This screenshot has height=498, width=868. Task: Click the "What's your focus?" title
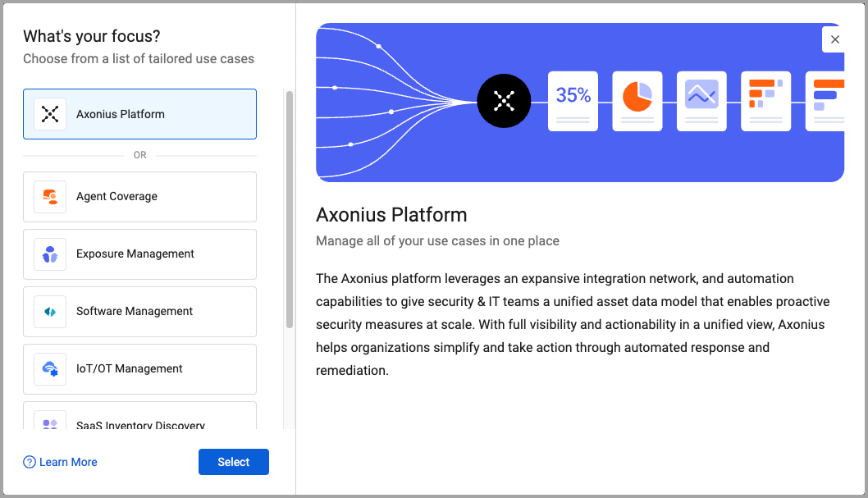coord(91,37)
